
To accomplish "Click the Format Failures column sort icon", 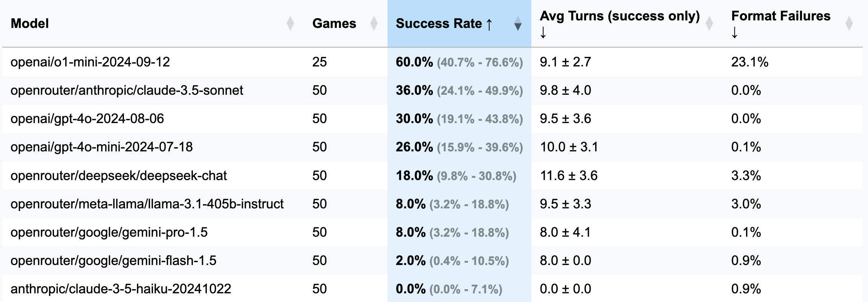I will (849, 23).
